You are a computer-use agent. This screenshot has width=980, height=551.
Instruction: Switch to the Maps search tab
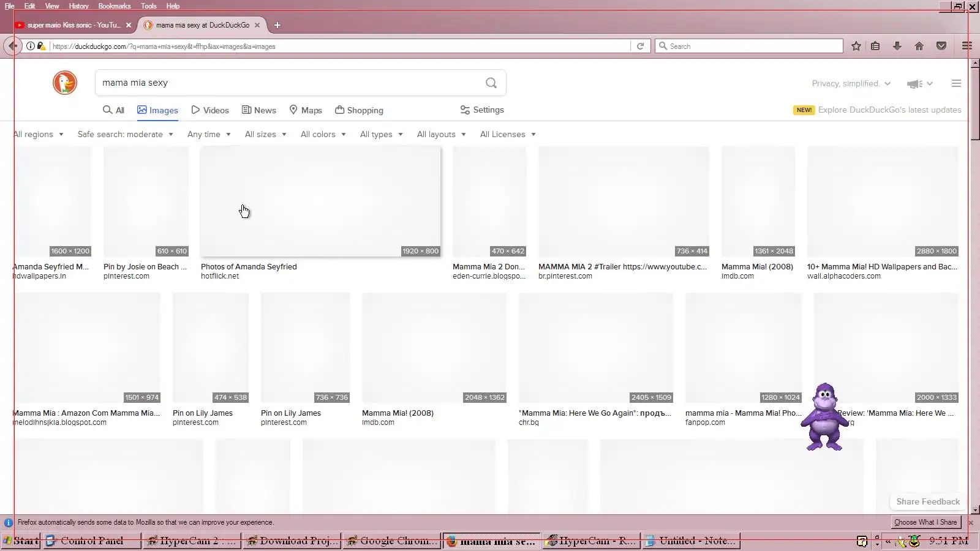tap(305, 110)
